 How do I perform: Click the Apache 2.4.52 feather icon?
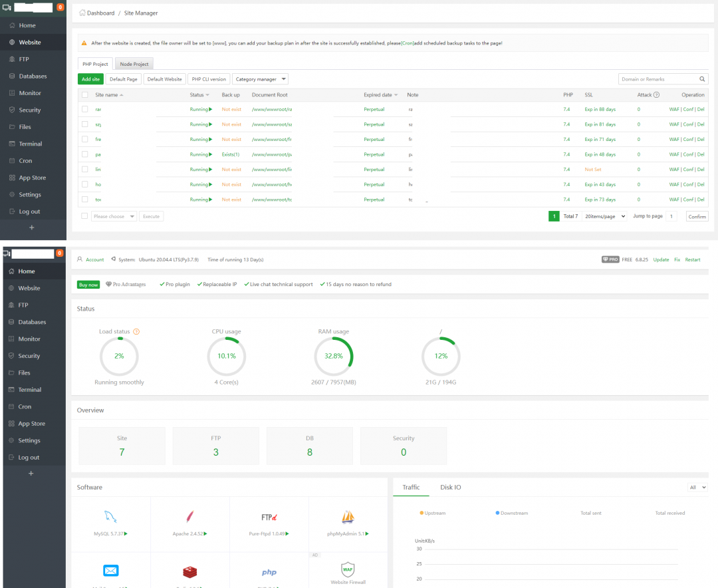(x=189, y=517)
